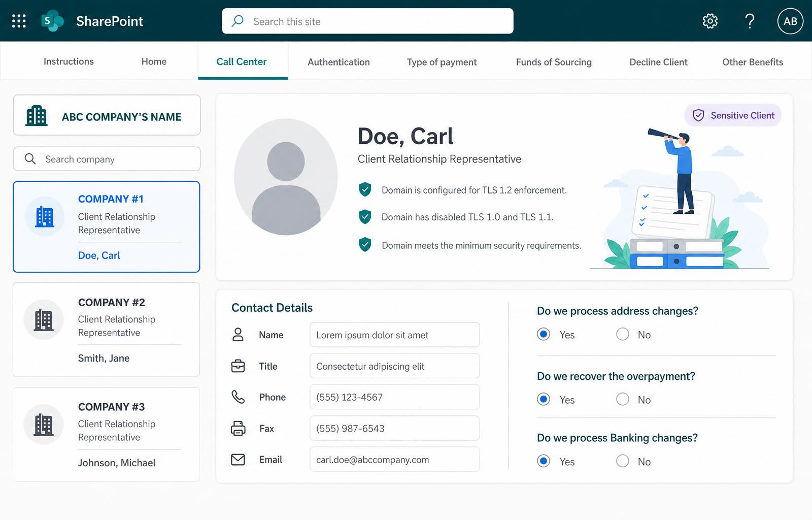Click the envelope icon beside Email
This screenshot has width=812, height=520.
pos(238,460)
